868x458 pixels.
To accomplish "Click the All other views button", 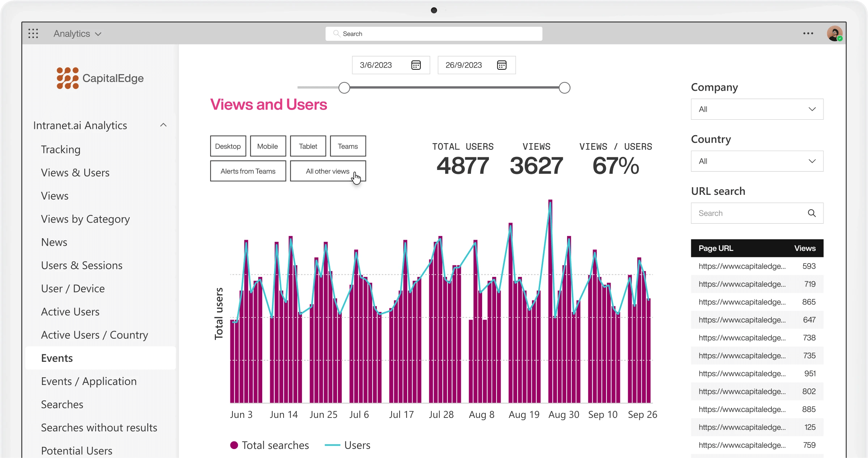I will point(327,171).
